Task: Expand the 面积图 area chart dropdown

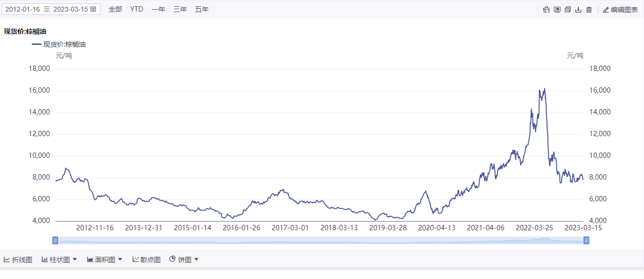Action: 120,260
